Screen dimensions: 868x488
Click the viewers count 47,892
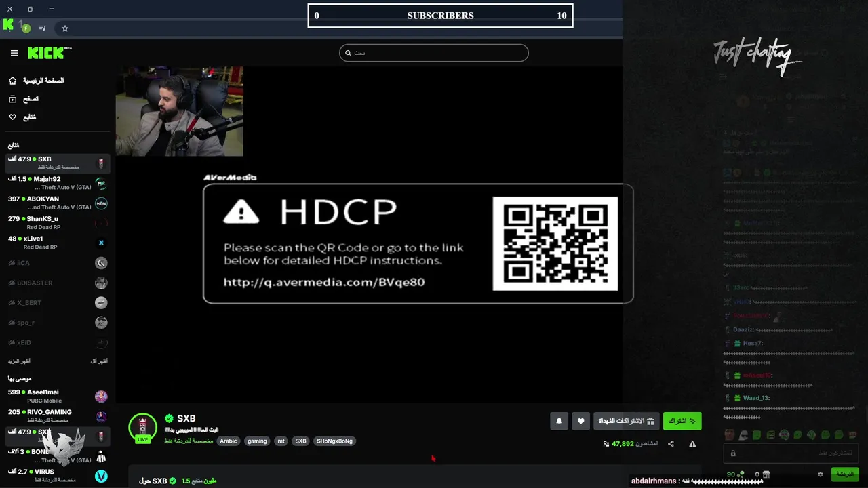623,444
